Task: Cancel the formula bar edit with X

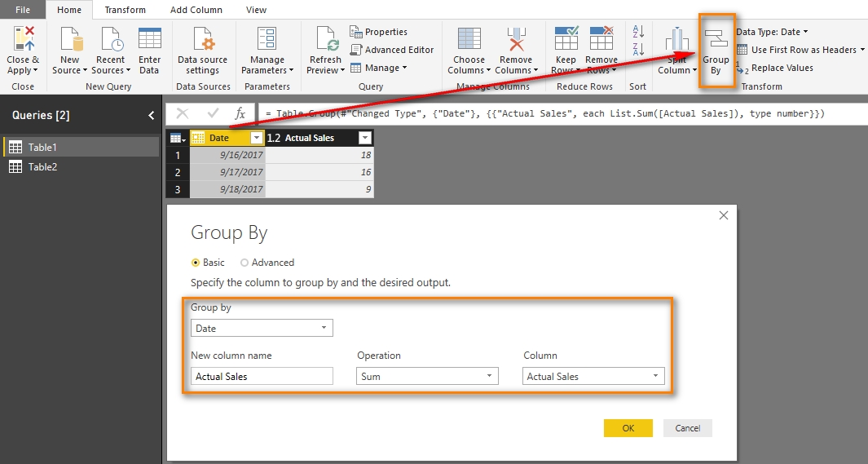Action: coord(182,113)
